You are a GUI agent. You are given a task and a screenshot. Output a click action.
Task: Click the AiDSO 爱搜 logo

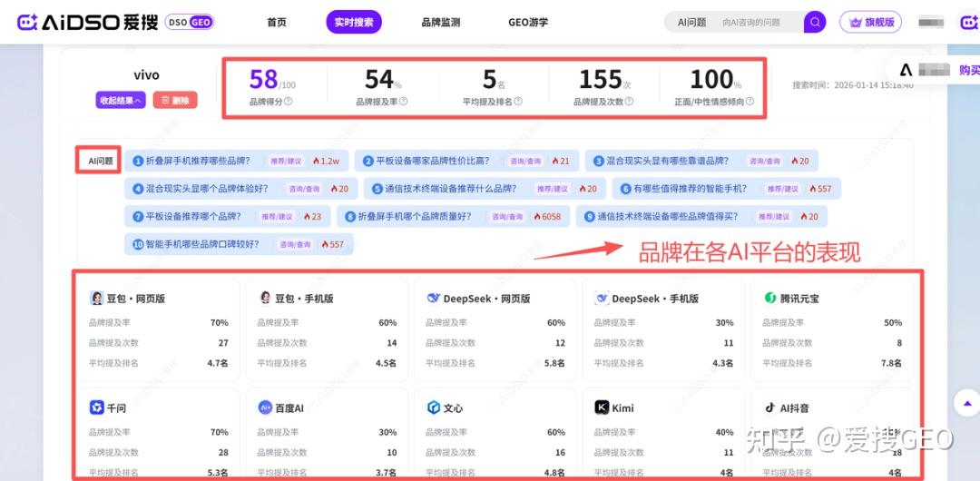point(87,23)
